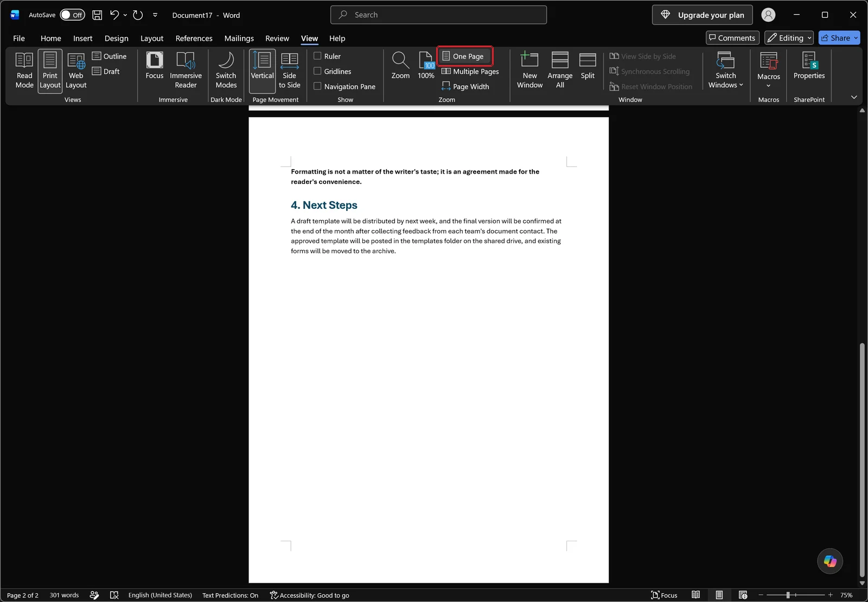Switch to the Review tab

tap(277, 39)
